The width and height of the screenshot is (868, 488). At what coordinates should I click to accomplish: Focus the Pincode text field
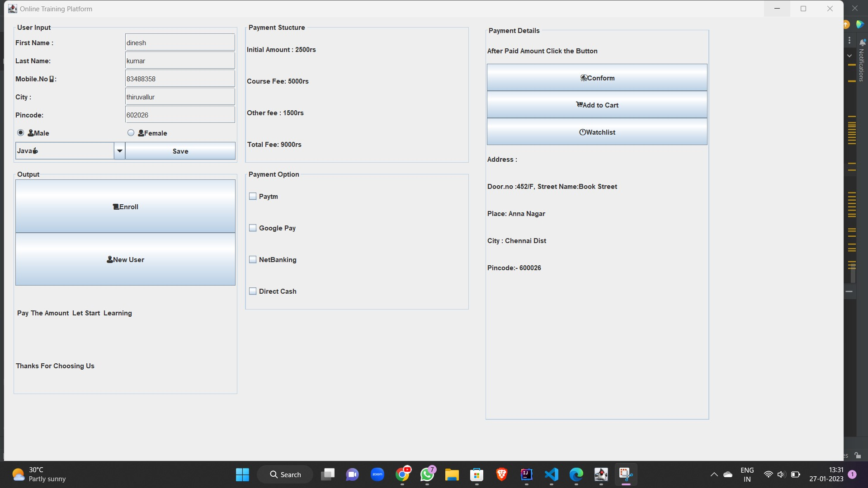179,115
